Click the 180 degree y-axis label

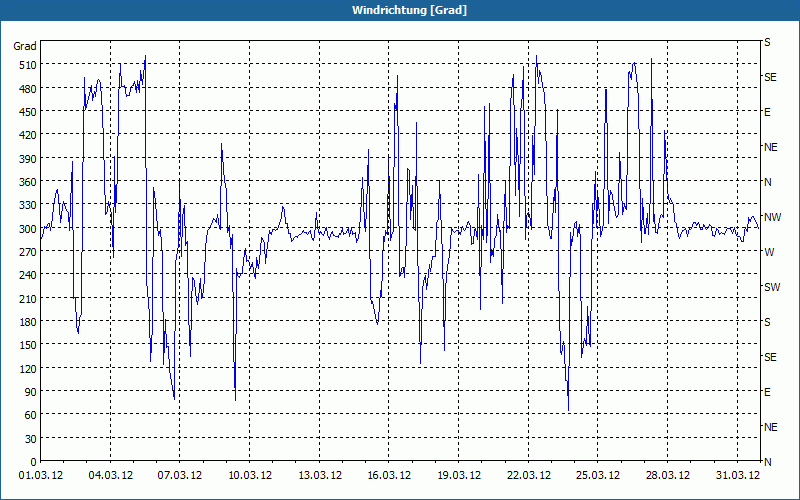pyautogui.click(x=28, y=321)
